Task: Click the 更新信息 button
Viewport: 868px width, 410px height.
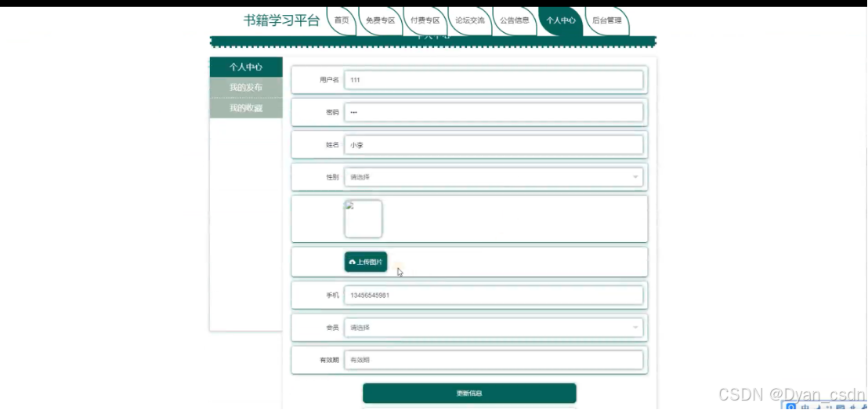Action: pos(469,394)
